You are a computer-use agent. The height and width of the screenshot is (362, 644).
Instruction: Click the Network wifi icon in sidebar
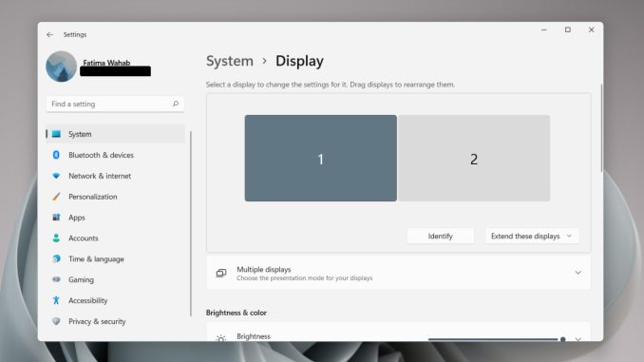tap(56, 176)
